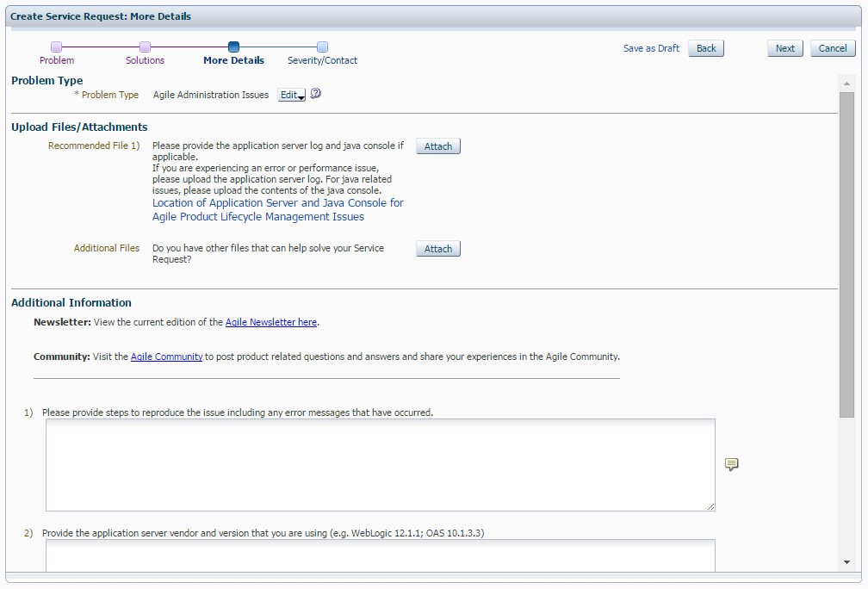Open Location of Application Server and Java Console

tap(277, 209)
